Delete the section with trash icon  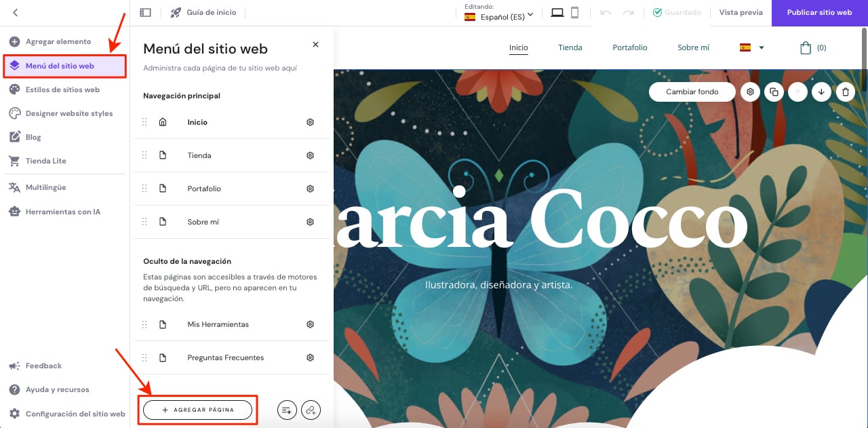coord(845,92)
